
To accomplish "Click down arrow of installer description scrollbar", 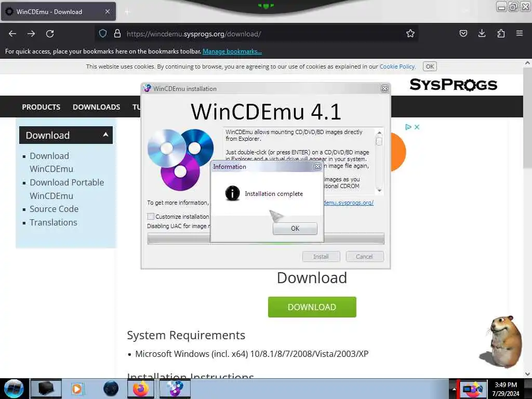I will (x=379, y=191).
